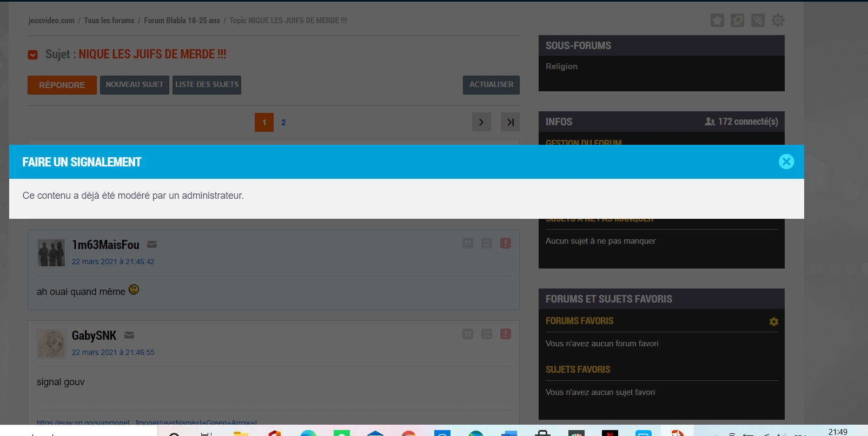Blacklist 1m63MaisFou with the face icon
The image size is (868, 436).
tap(487, 243)
